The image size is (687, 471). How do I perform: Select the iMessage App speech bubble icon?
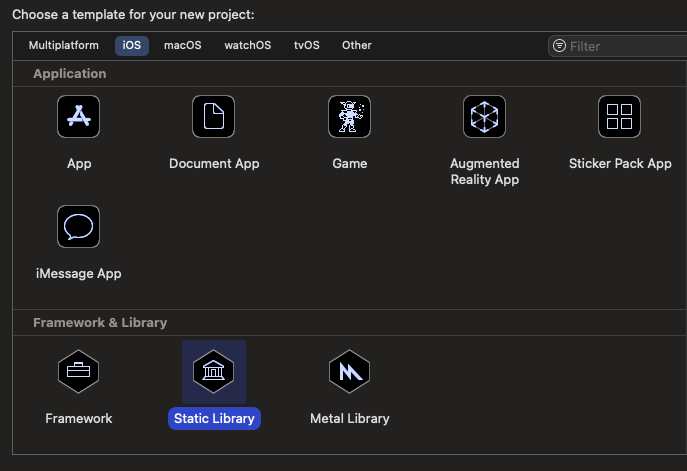79,226
